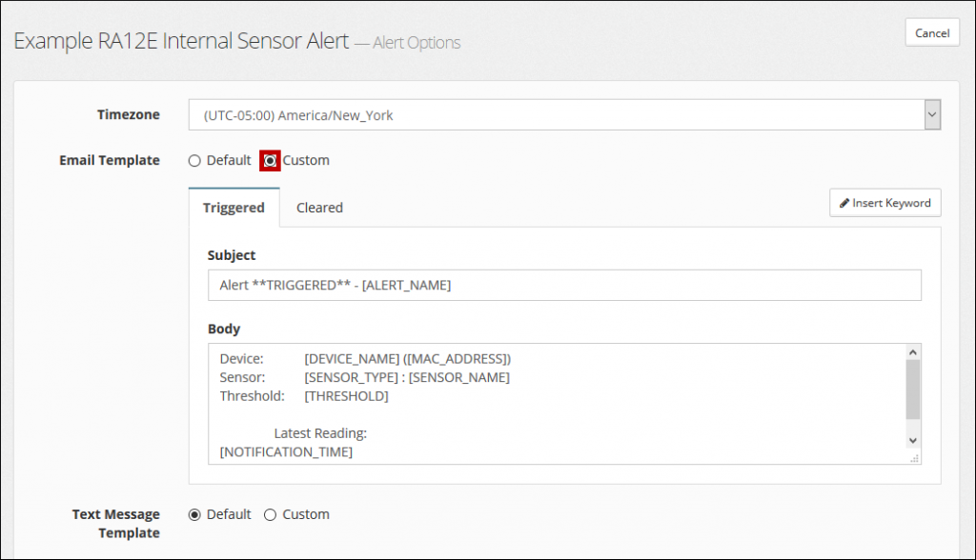Click the Timezone dropdown chevron icon

931,113
